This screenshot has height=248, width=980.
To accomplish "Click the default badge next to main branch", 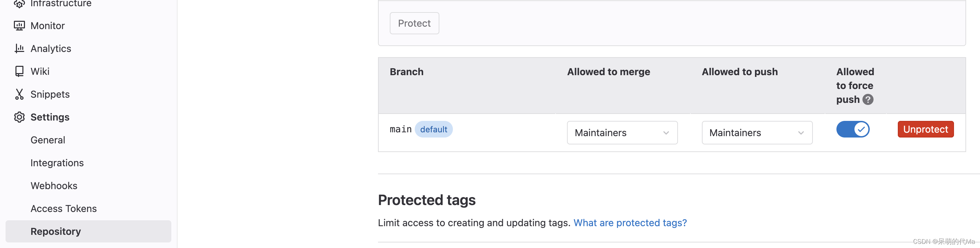I will pos(434,129).
